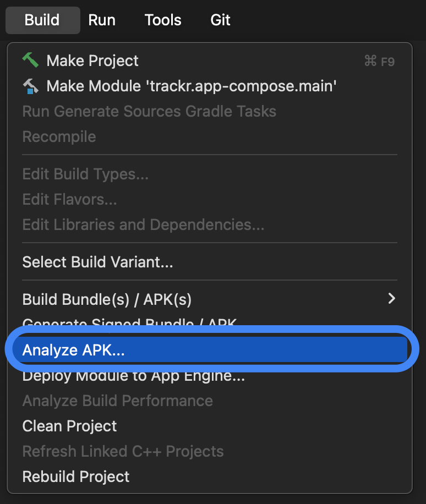Click the highlighted Analyze APK item

coord(74,350)
